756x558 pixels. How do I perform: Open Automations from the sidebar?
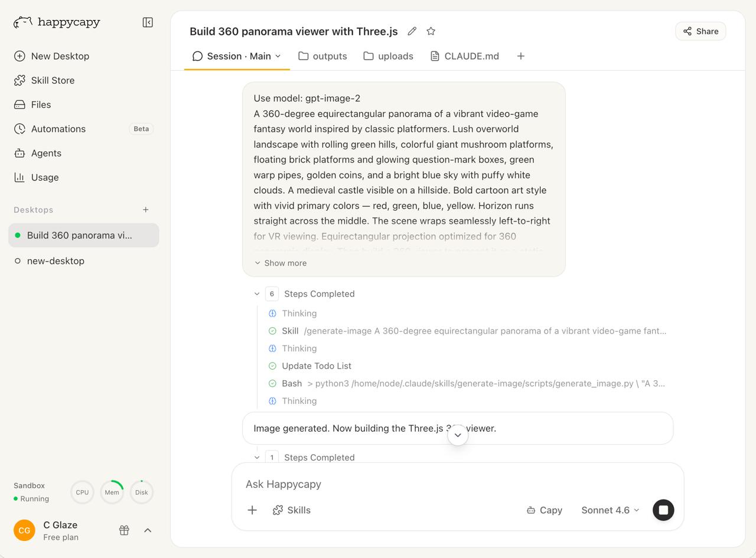pyautogui.click(x=58, y=129)
